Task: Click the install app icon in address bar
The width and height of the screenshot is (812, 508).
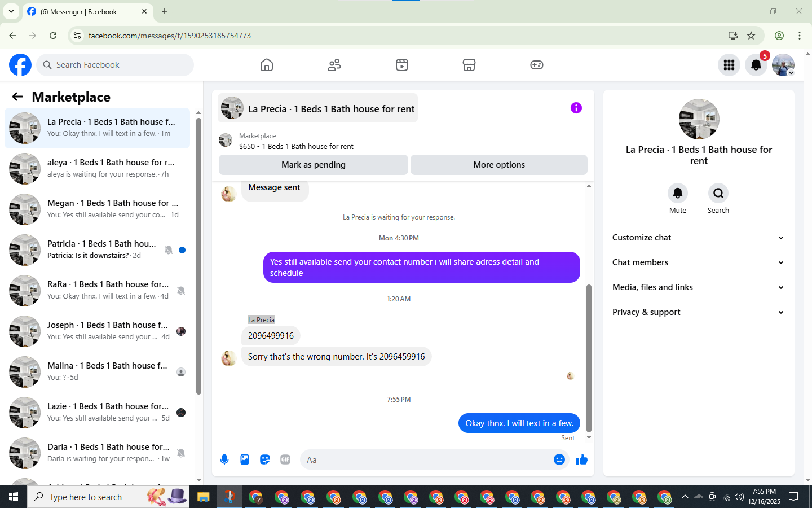Action: click(733, 36)
